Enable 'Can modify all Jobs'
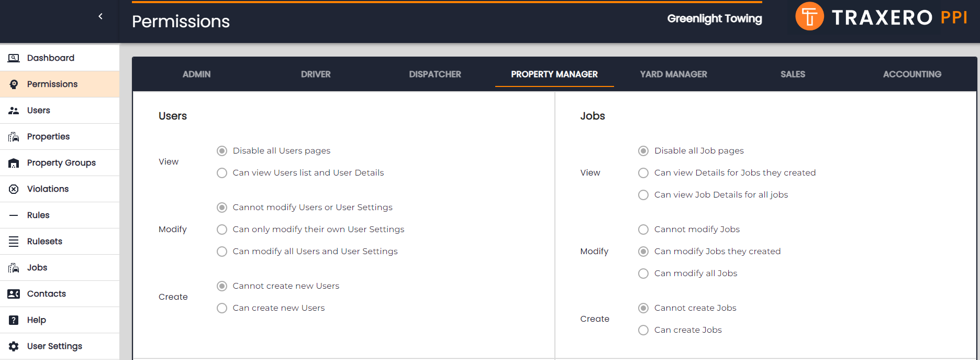This screenshot has width=980, height=360. pos(643,273)
